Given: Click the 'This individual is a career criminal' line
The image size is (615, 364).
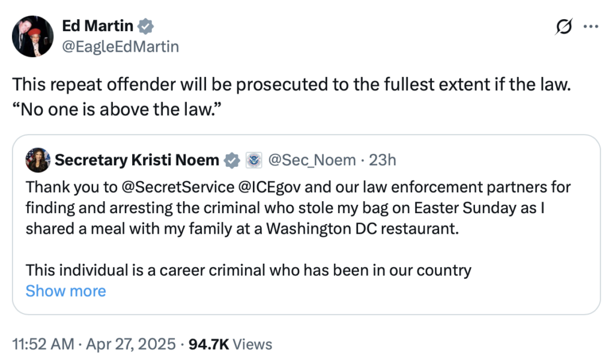Looking at the screenshot, I should tap(249, 270).
